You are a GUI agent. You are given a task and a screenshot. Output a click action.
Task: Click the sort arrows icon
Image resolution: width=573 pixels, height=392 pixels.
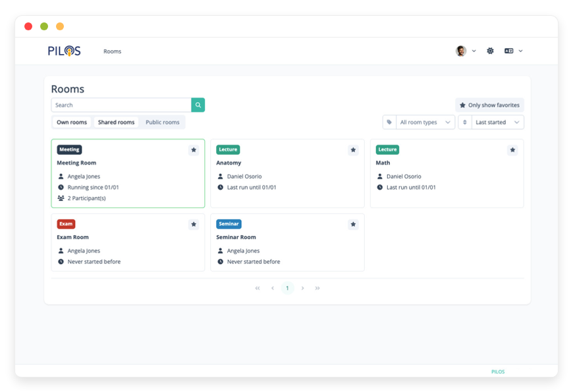tap(465, 122)
